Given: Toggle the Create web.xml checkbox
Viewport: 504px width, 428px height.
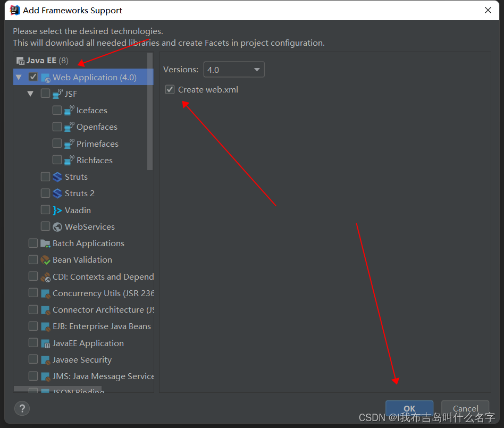Looking at the screenshot, I should (170, 89).
